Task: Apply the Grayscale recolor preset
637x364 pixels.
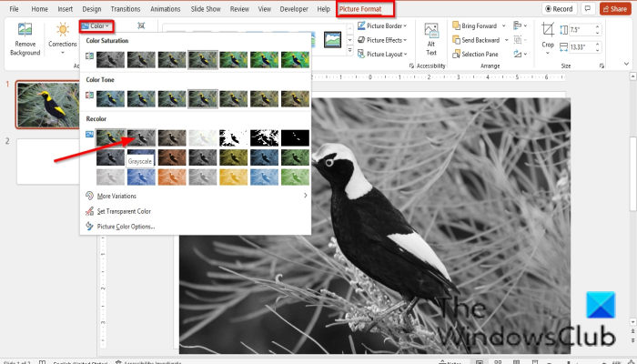Action: coord(140,137)
